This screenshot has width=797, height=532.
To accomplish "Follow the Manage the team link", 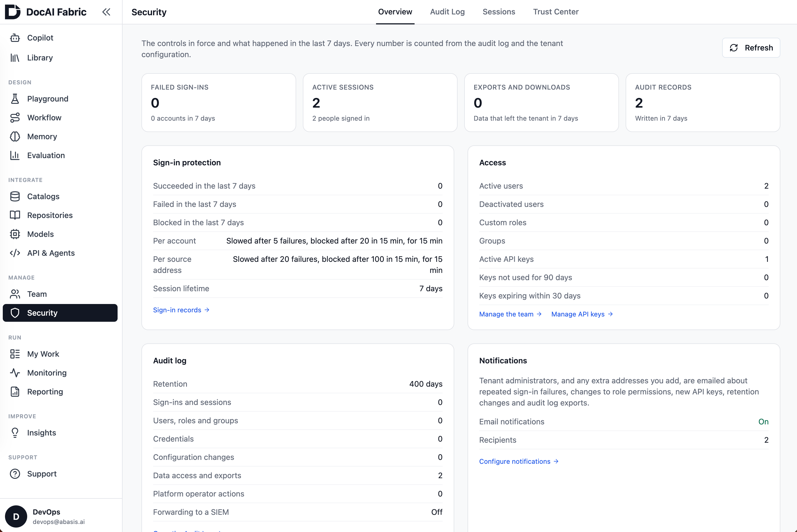I will pos(510,314).
